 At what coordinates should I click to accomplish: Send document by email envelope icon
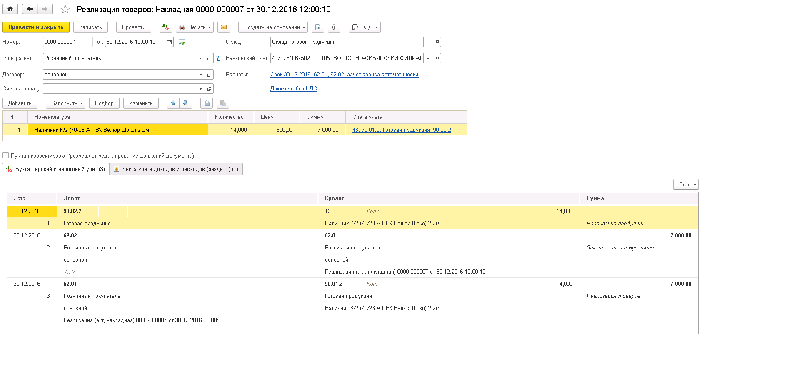(223, 27)
